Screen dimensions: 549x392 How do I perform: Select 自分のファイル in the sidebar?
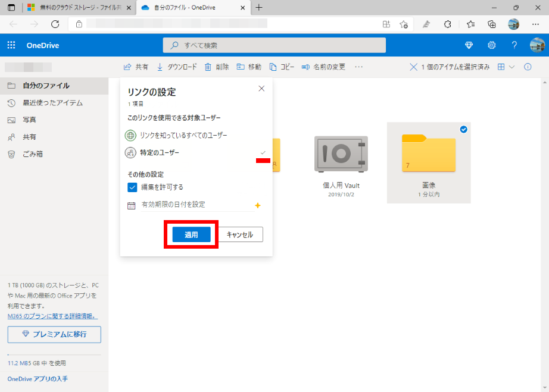click(54, 86)
